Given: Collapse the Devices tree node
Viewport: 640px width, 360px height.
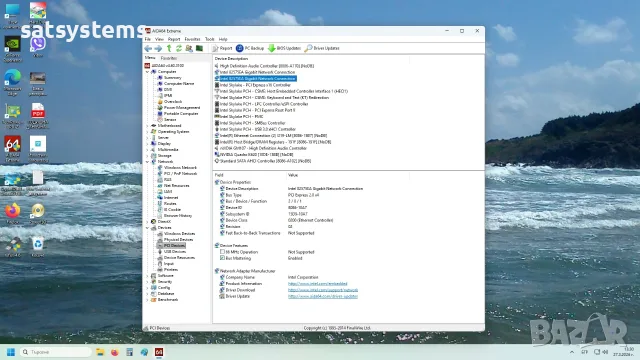Looking at the screenshot, I should [147, 227].
